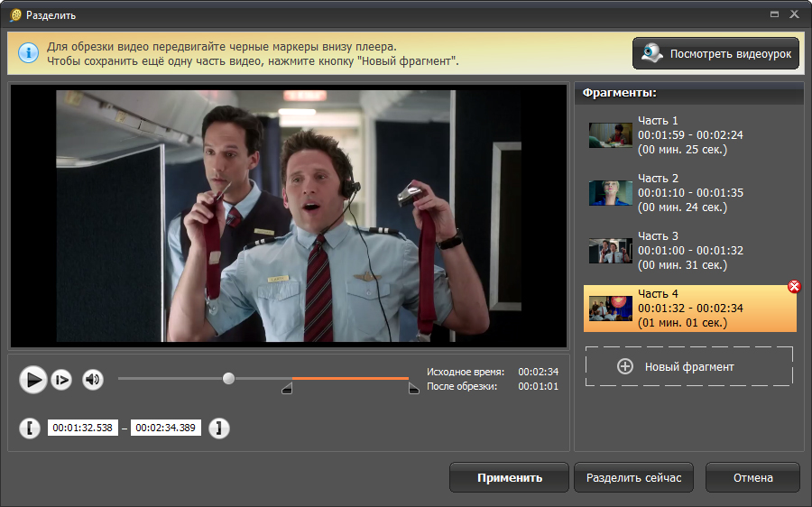
Task: Step forward one frame
Action: click(61, 380)
